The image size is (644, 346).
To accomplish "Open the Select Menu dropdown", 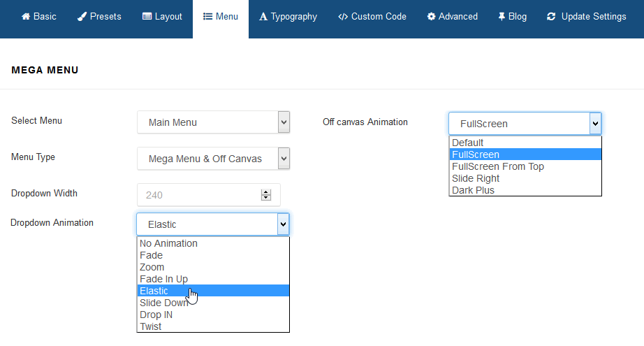I will (213, 122).
